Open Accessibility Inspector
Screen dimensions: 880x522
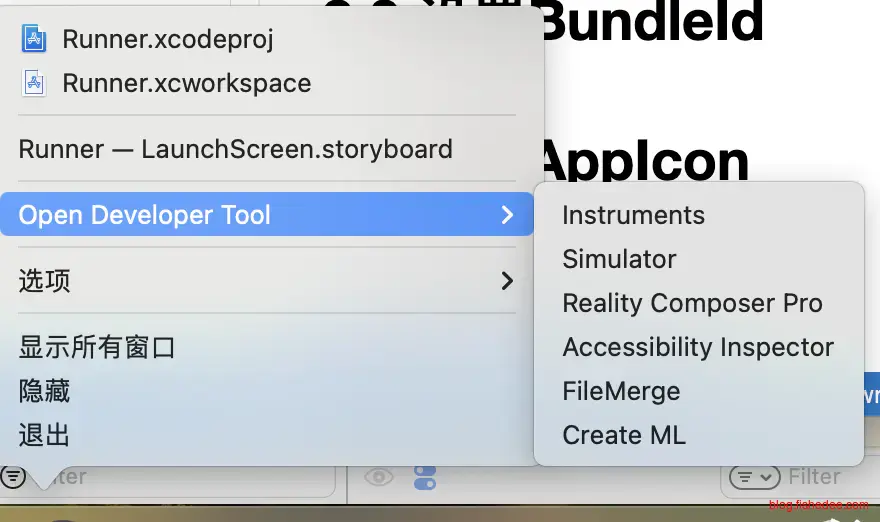tap(697, 347)
